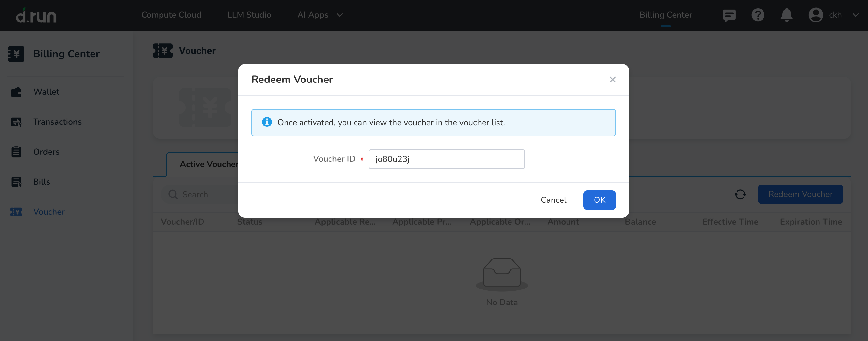Click the user avatar icon
This screenshot has height=341, width=868.
coord(816,15)
